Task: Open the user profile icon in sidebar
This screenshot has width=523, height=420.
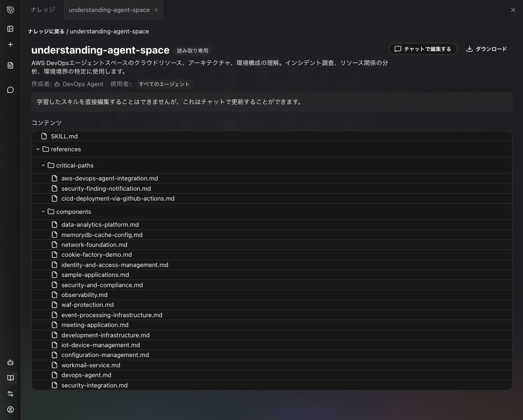Action: pyautogui.click(x=10, y=410)
